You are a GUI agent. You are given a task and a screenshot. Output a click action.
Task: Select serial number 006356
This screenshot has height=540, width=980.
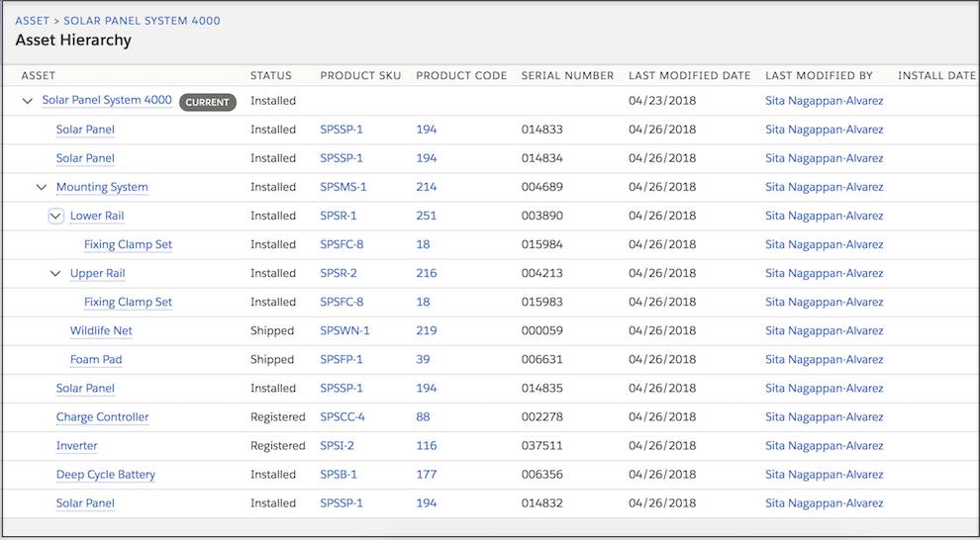pos(541,474)
